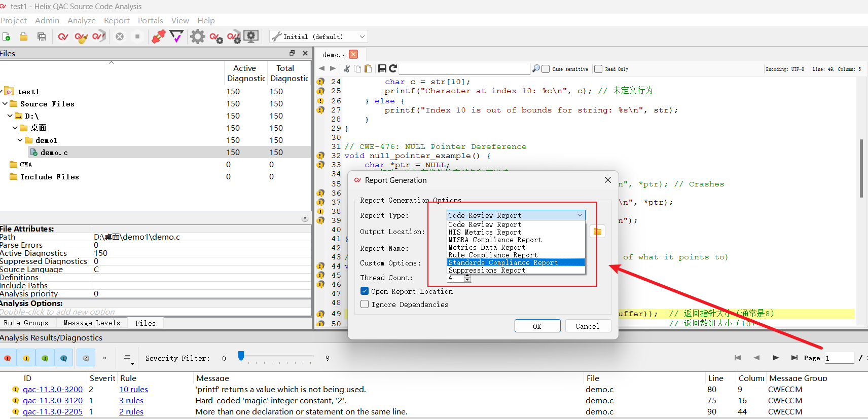Switch to the Message Levels tab
The width and height of the screenshot is (868, 419).
click(92, 323)
